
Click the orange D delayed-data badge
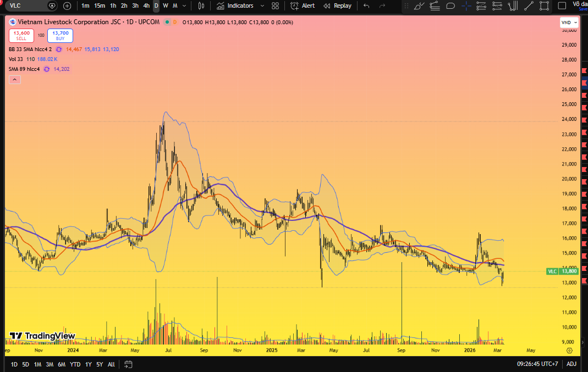[175, 22]
